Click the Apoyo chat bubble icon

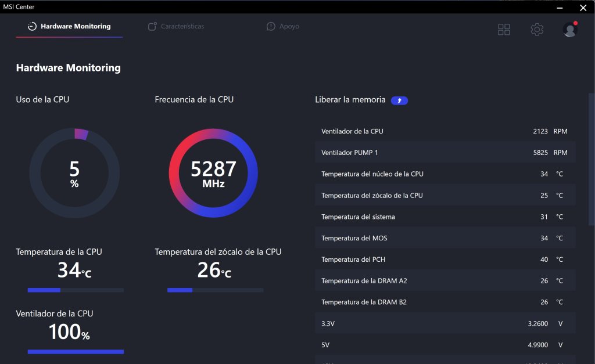click(x=271, y=26)
